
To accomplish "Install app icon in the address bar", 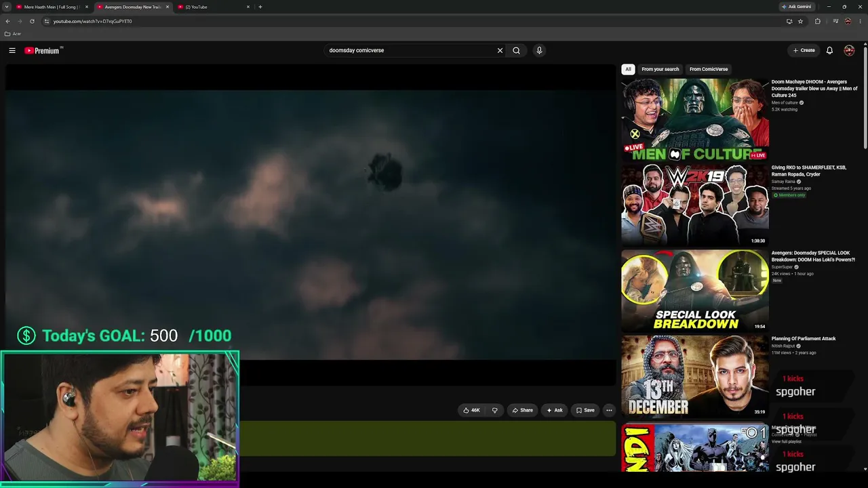I will click(789, 21).
